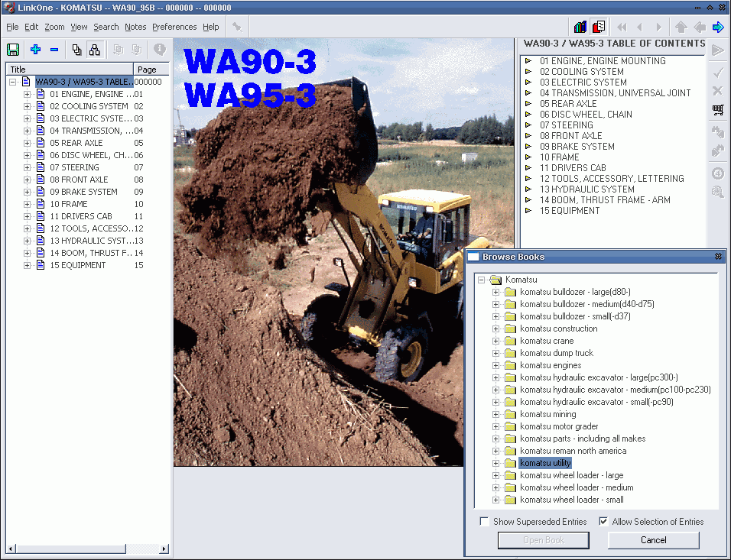Select 10 FRAME in the left tree
731x560 pixels.
69,204
